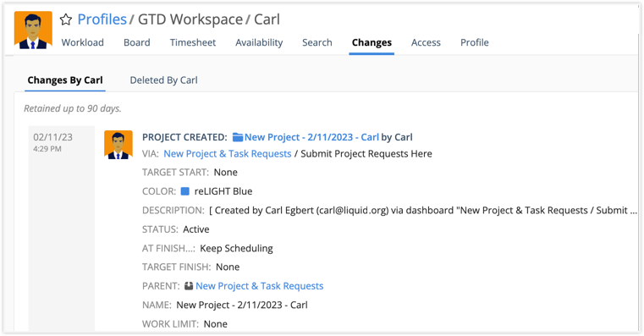Switch to Deleted By Carl subtab
Viewport: 644px width, 336px height.
164,80
